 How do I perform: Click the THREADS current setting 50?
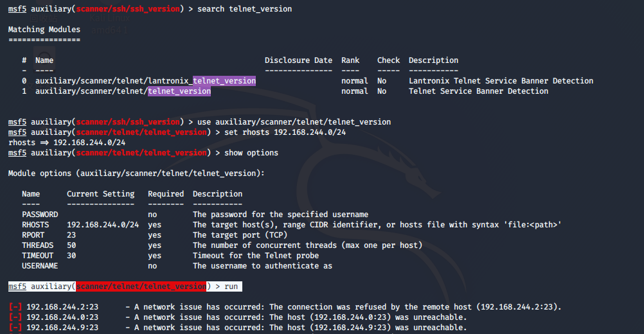point(71,245)
